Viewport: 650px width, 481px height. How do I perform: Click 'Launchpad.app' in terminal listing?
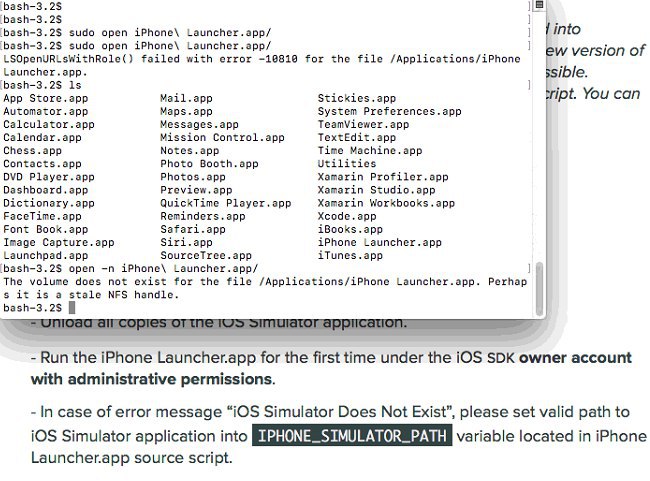click(x=46, y=256)
